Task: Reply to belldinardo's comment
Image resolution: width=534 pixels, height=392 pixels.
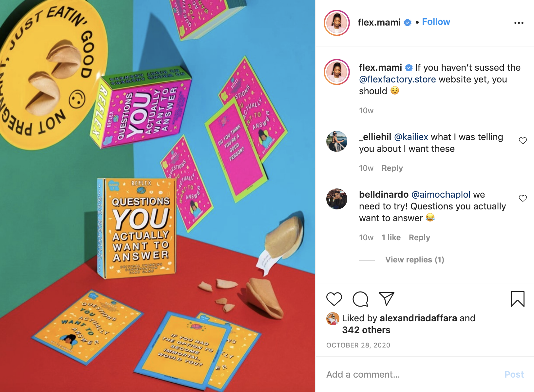Action: [419, 238]
